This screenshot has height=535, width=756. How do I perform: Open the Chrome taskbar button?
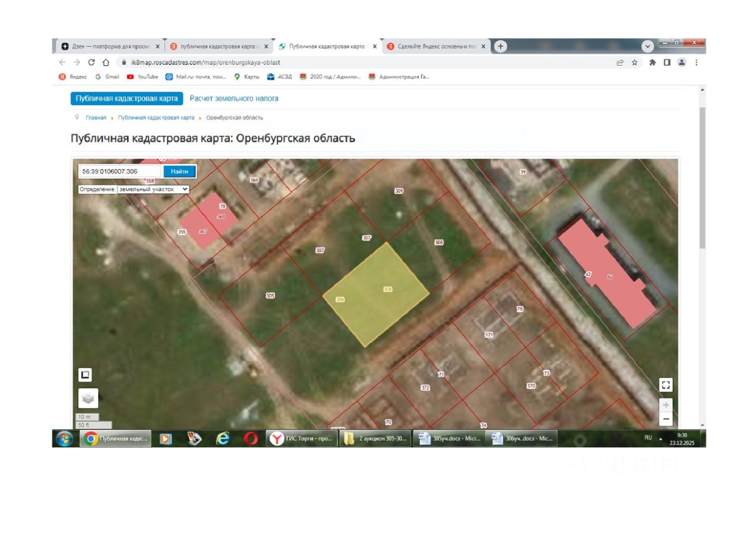click(116, 439)
